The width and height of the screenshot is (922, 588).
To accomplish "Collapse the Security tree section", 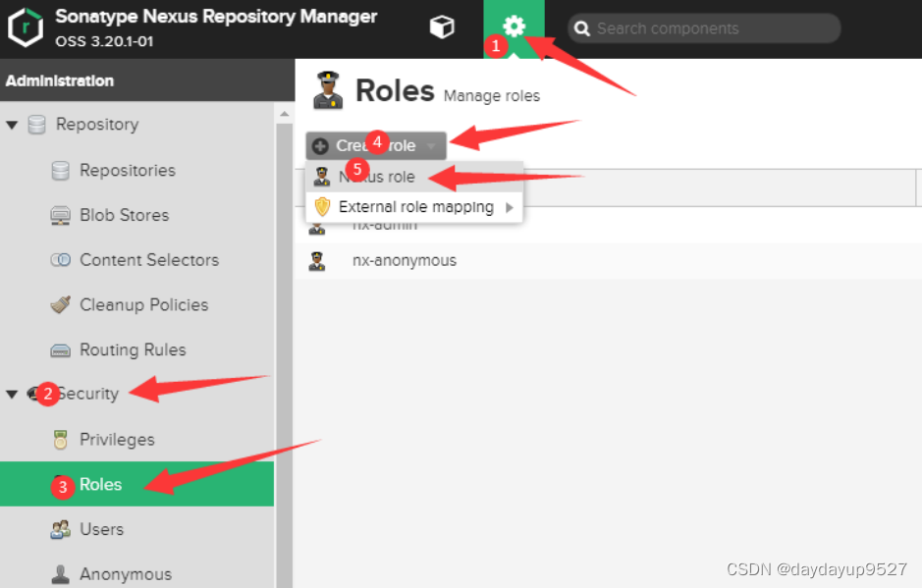I will tap(12, 394).
